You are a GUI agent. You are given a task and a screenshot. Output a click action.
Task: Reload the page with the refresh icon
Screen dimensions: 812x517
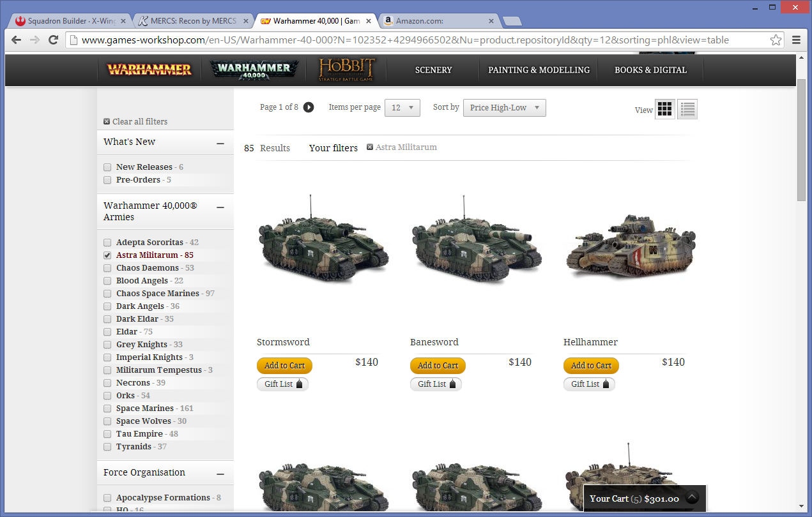pyautogui.click(x=54, y=40)
